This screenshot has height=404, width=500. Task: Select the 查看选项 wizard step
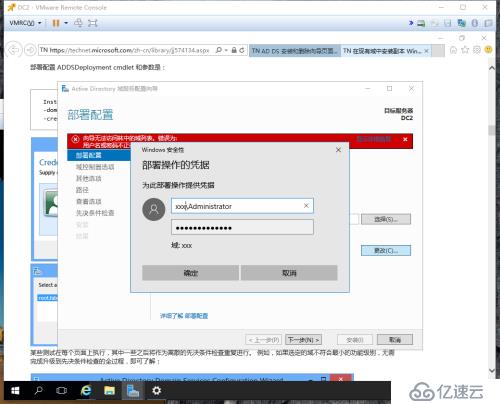tap(89, 202)
